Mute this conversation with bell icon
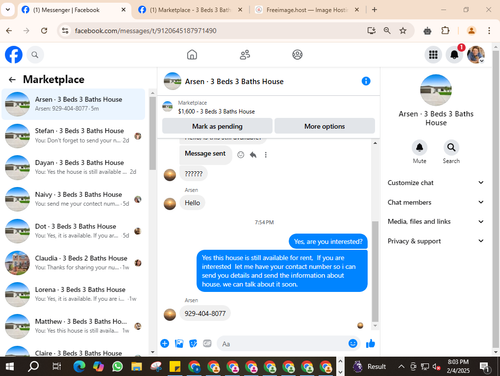This screenshot has width=500, height=376. coord(419,147)
